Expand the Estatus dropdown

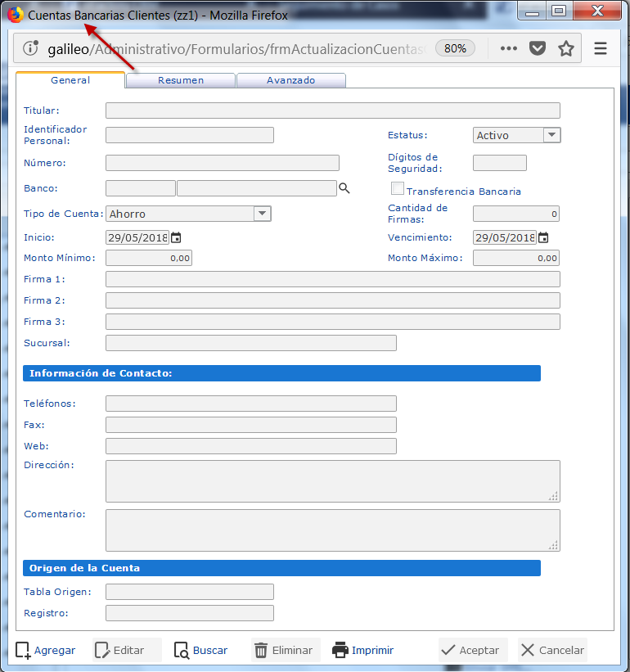(551, 135)
